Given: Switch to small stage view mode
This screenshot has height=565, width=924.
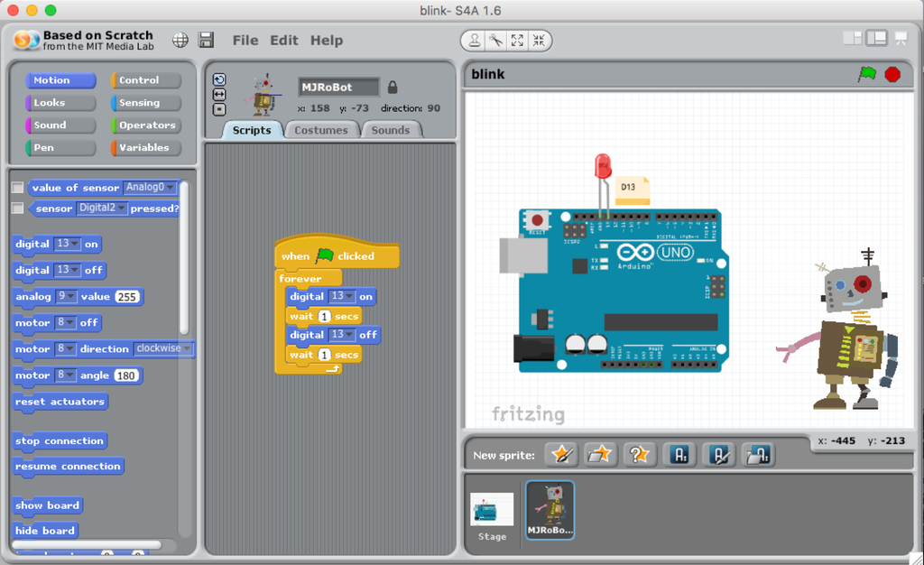Looking at the screenshot, I should coord(852,38).
